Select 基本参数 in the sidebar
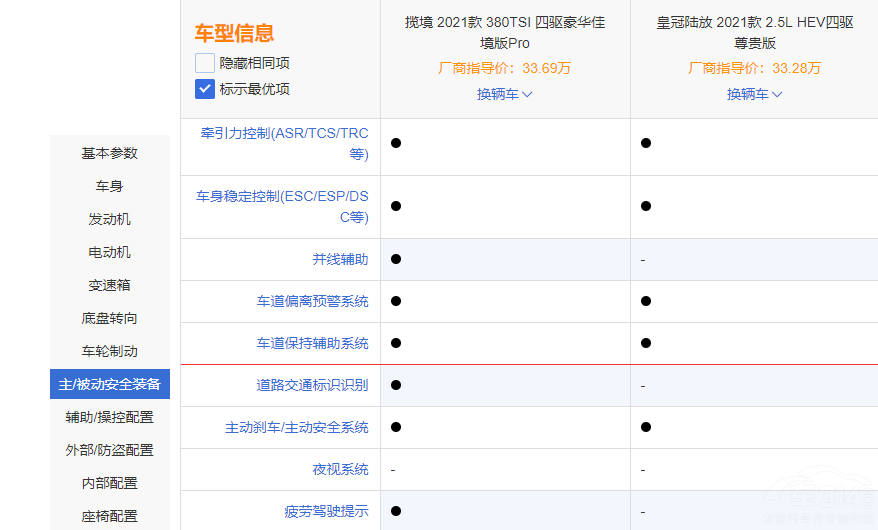Viewport: 878px width, 530px height. 110,153
